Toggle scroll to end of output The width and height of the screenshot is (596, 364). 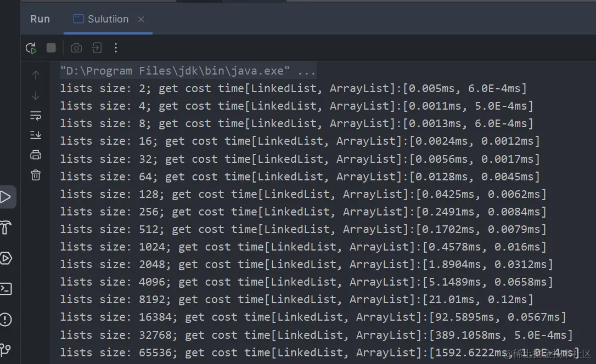(x=36, y=135)
